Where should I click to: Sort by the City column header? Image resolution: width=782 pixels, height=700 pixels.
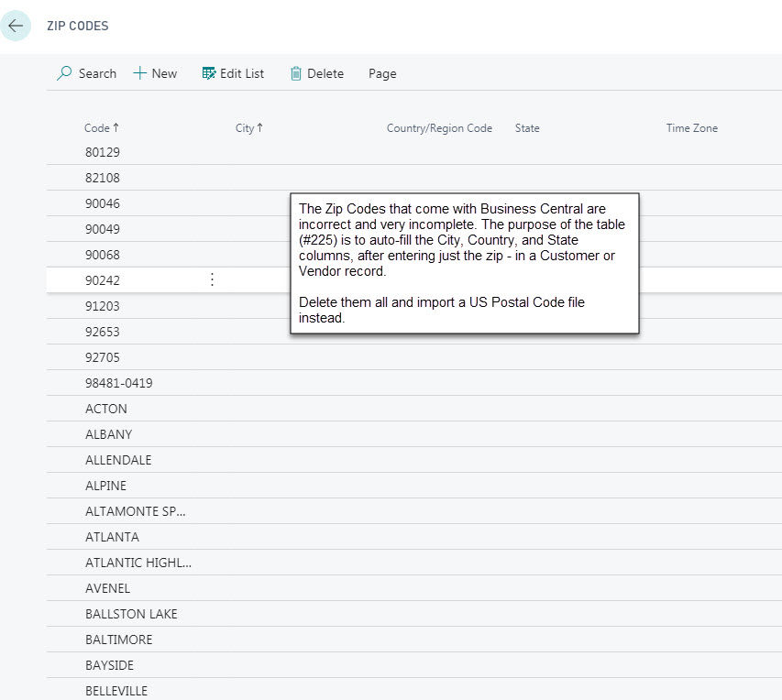pos(245,128)
